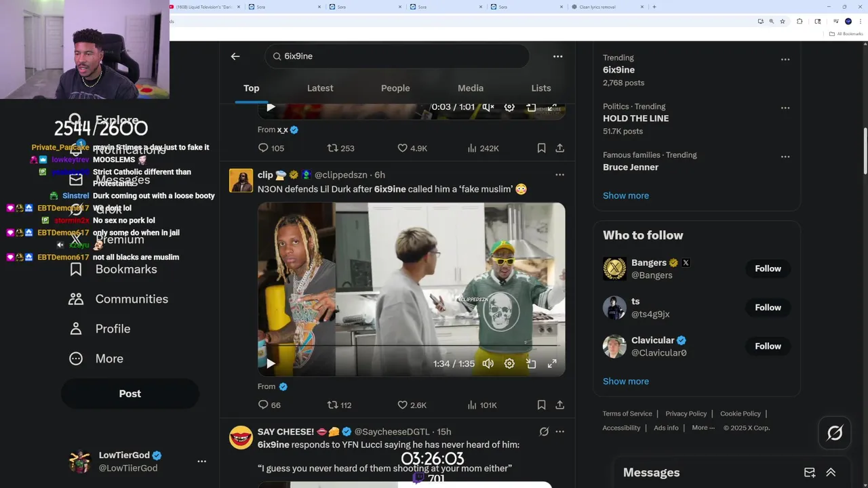The height and width of the screenshot is (488, 868).
Task: Open the Privacy Policy link
Action: click(686, 413)
